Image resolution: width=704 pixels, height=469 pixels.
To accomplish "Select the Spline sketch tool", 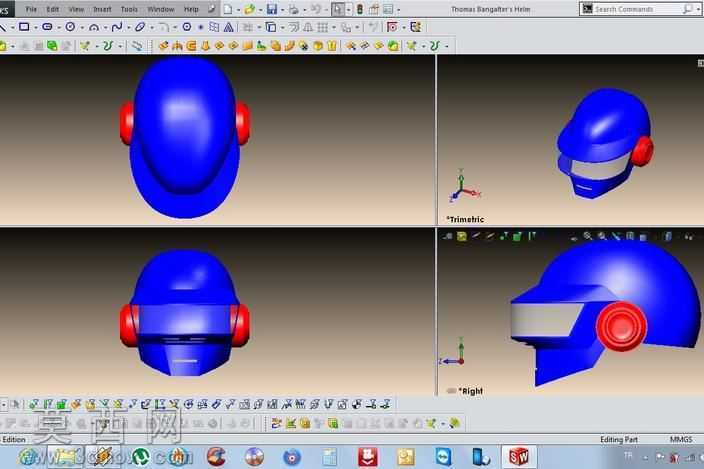I will [117, 27].
